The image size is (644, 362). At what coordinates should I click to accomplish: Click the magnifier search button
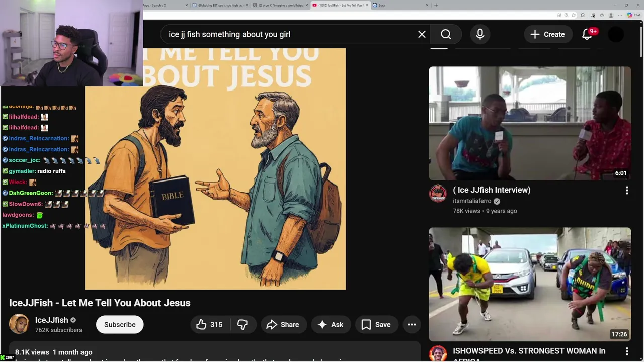click(x=446, y=34)
